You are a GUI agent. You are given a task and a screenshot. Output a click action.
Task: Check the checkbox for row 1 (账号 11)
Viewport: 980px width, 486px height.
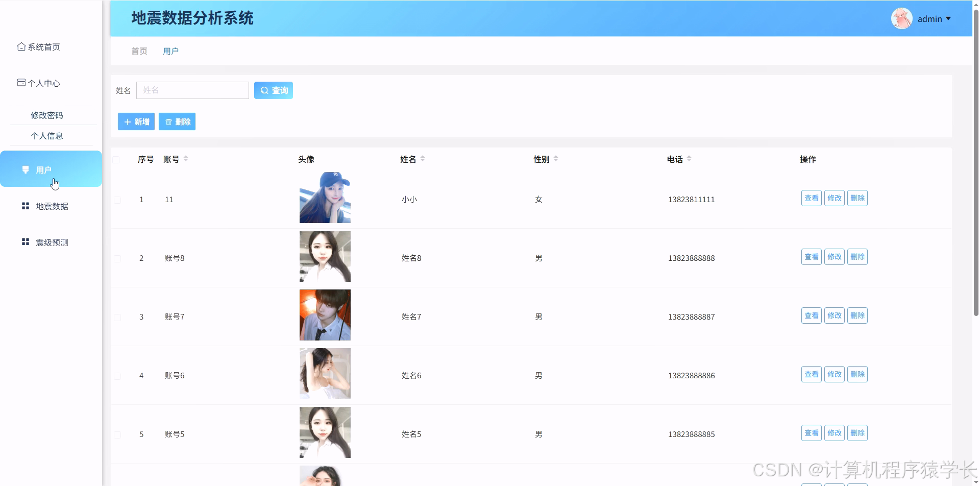[117, 200]
